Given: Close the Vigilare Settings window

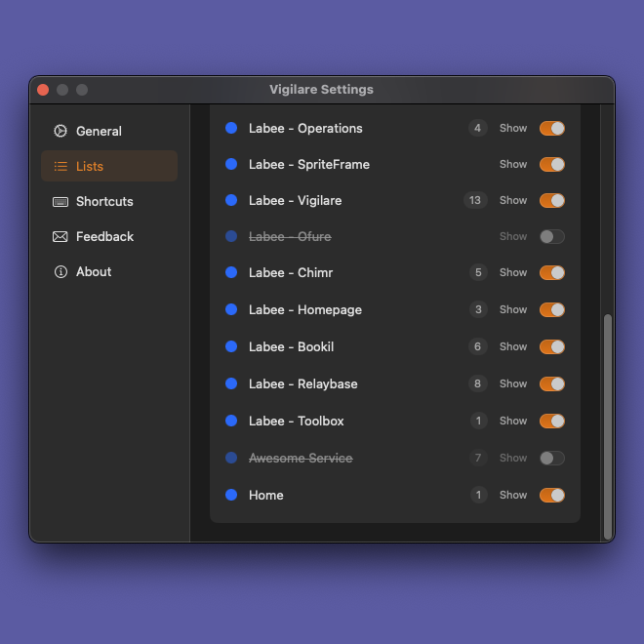Looking at the screenshot, I should tap(43, 90).
